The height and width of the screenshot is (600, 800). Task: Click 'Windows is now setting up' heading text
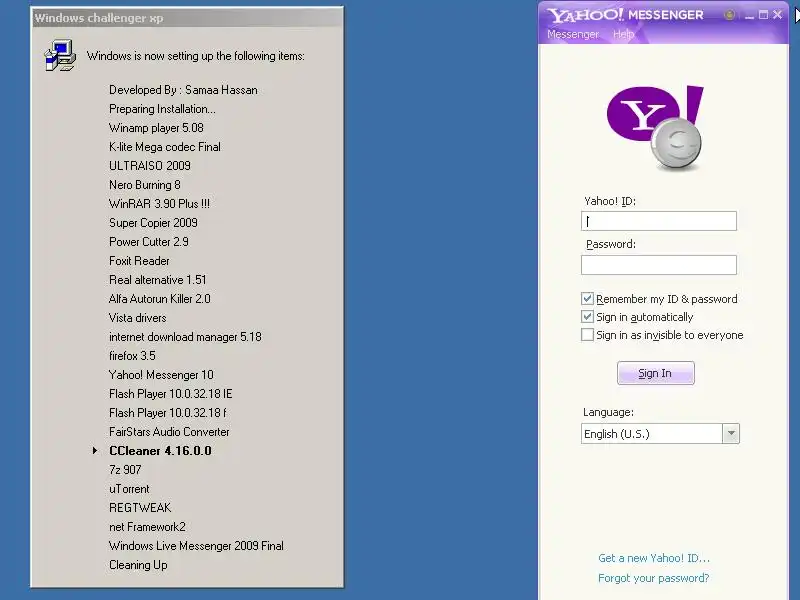click(195, 56)
